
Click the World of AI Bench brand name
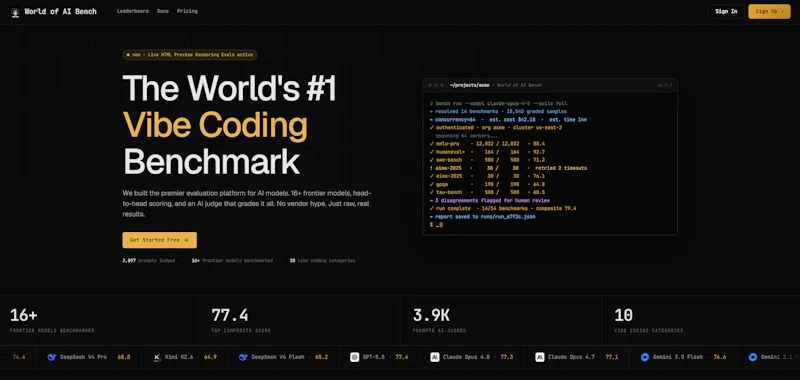pos(60,11)
